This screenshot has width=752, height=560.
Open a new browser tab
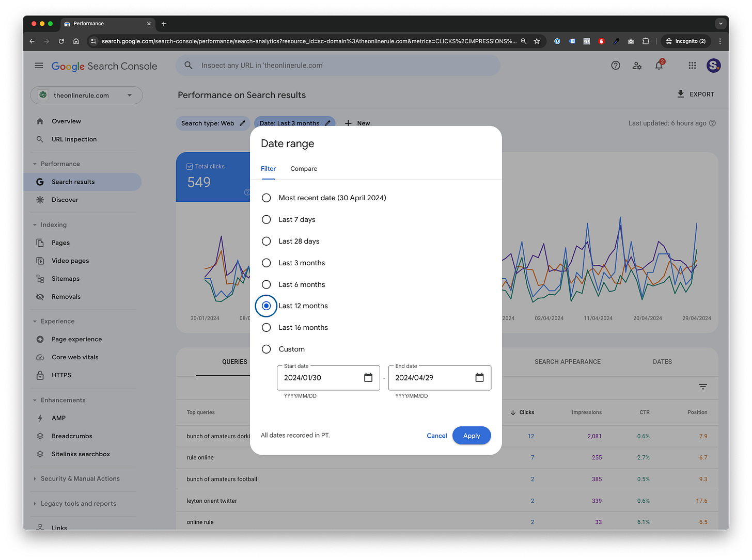click(x=164, y=24)
